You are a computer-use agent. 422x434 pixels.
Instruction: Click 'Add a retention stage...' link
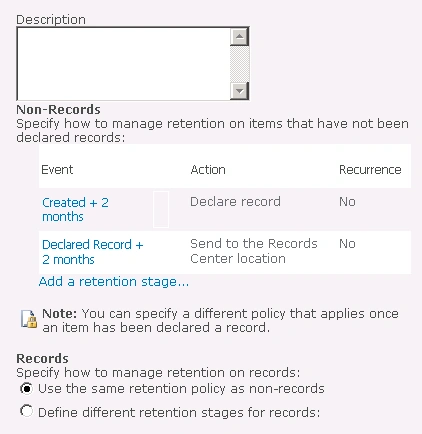114,282
